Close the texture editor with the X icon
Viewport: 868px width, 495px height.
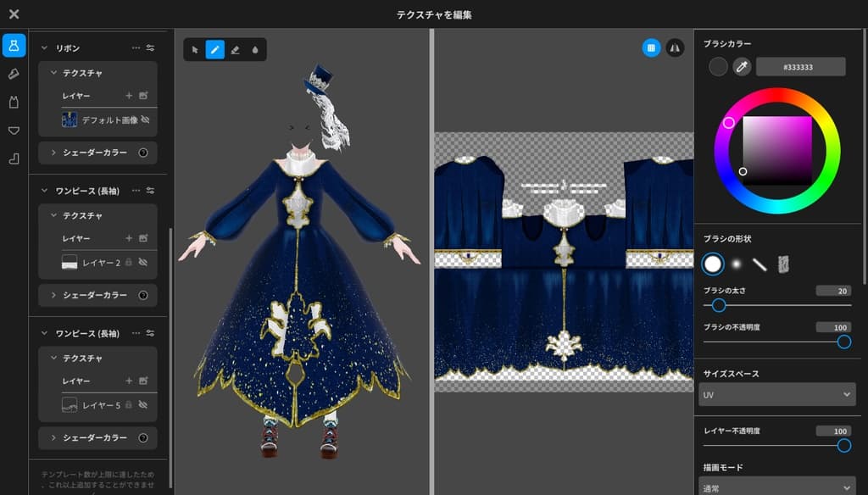(14, 14)
